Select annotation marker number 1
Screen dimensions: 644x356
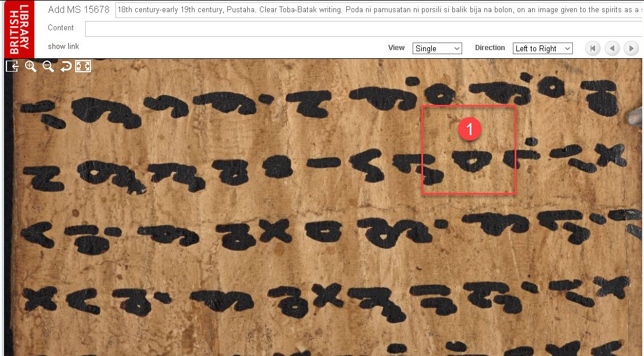[470, 129]
